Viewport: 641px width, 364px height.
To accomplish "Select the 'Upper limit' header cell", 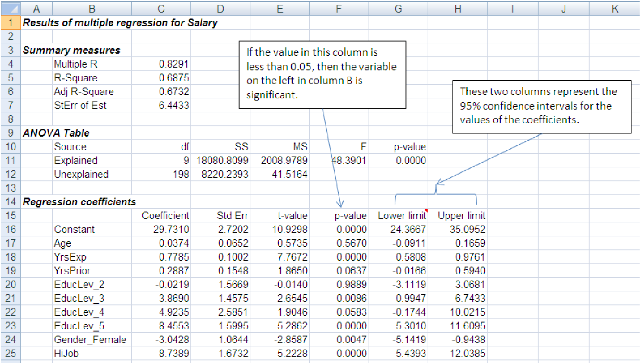I will tap(457, 215).
